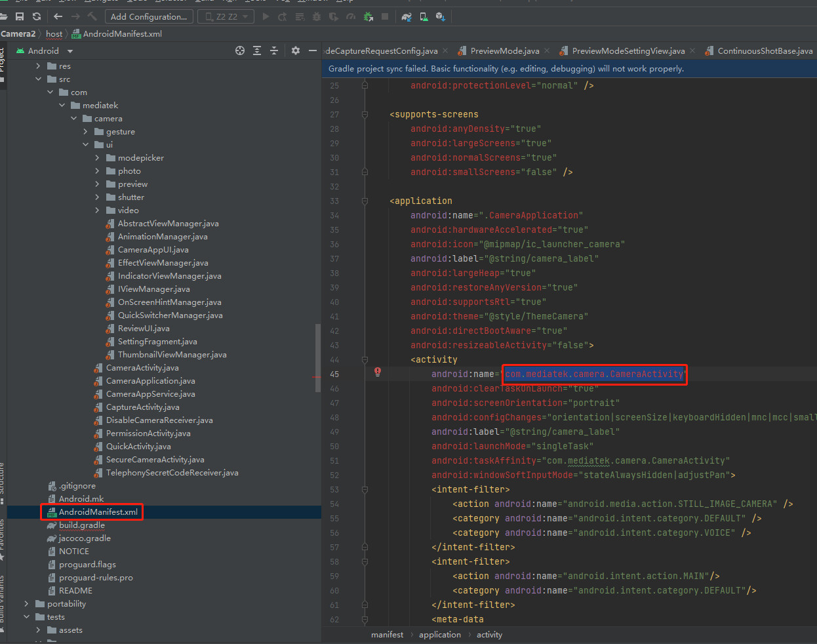Click Attach Debugger to Android Process icon
Image resolution: width=817 pixels, height=644 pixels.
[368, 16]
